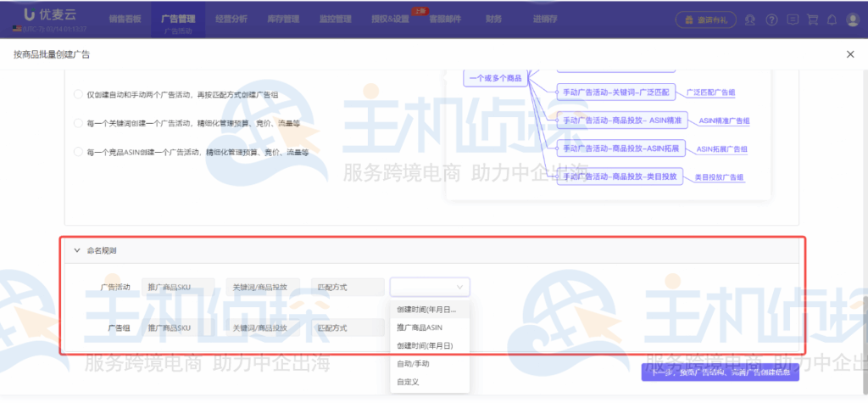Click 匹配方式 field in 广告组 row
The height and width of the screenshot is (403, 868).
[x=348, y=327]
